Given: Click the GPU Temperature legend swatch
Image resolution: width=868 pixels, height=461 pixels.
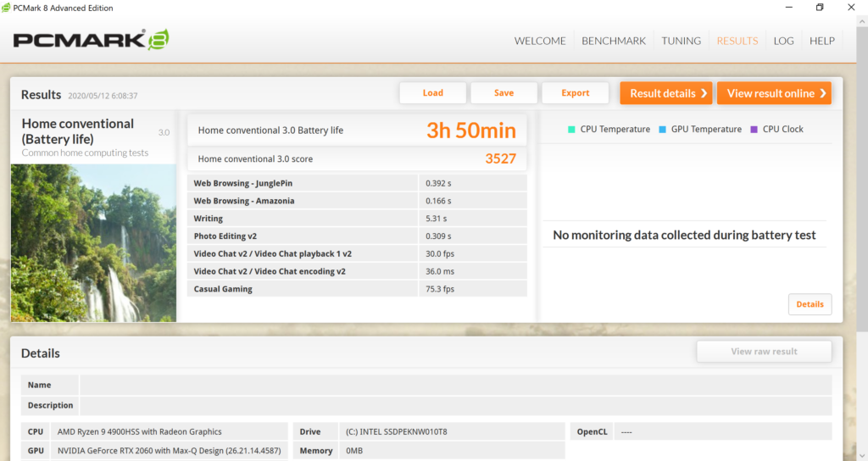Looking at the screenshot, I should click(x=662, y=130).
